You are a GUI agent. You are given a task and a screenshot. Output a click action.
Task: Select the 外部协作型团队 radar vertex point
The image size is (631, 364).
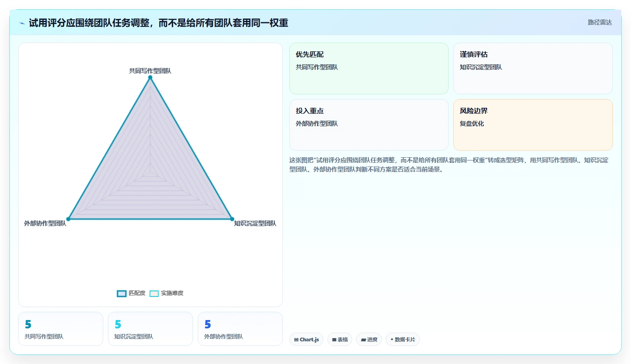coord(69,219)
